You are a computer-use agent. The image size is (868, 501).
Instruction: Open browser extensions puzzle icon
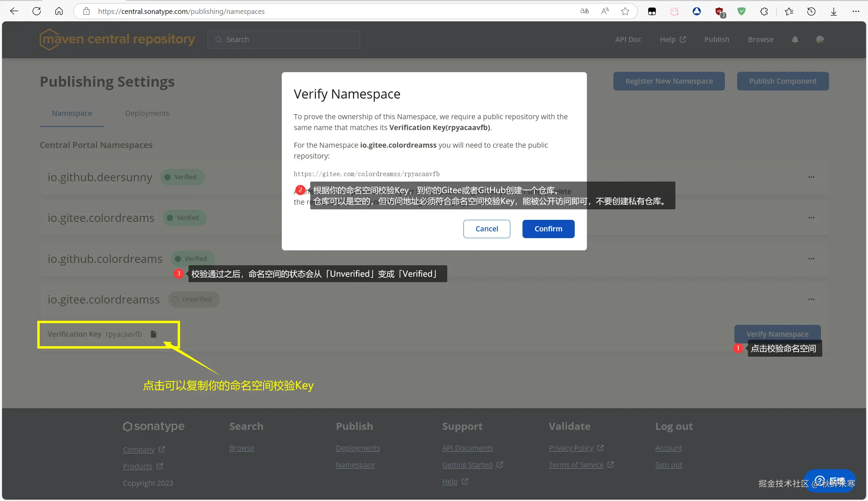(764, 12)
